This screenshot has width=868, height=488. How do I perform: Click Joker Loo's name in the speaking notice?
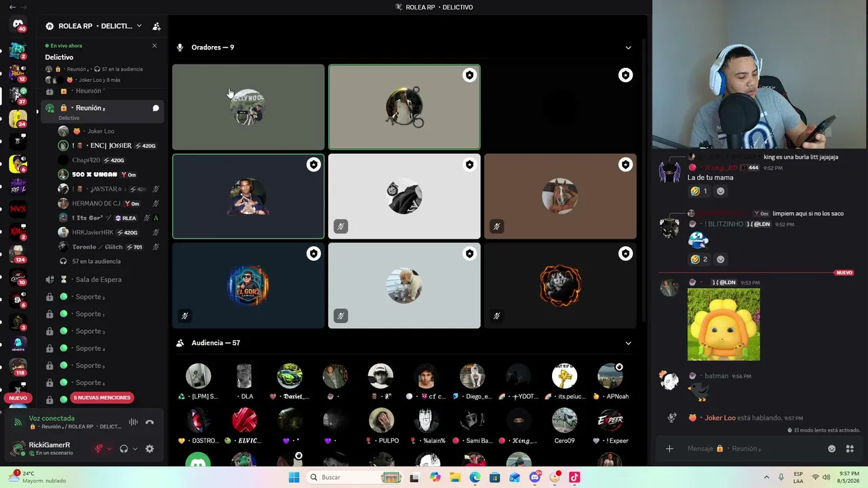coord(720,418)
